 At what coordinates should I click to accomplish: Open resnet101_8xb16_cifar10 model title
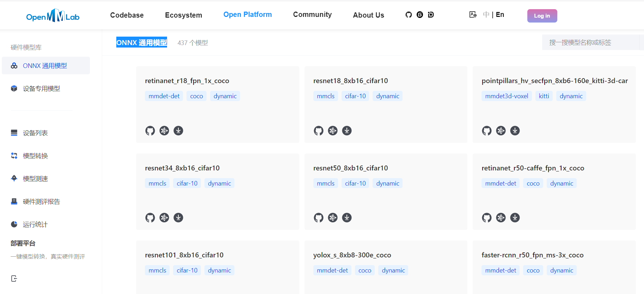click(x=184, y=255)
